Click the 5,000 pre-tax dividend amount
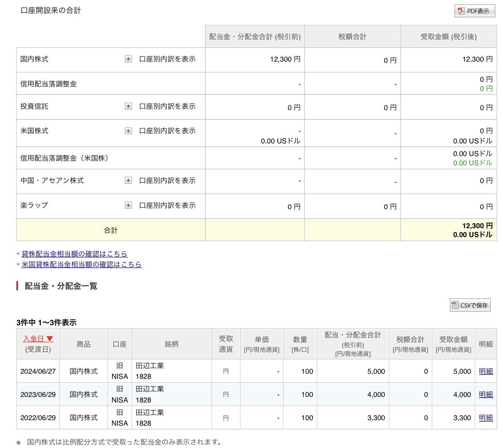Image resolution: width=503 pixels, height=448 pixels. (x=376, y=371)
